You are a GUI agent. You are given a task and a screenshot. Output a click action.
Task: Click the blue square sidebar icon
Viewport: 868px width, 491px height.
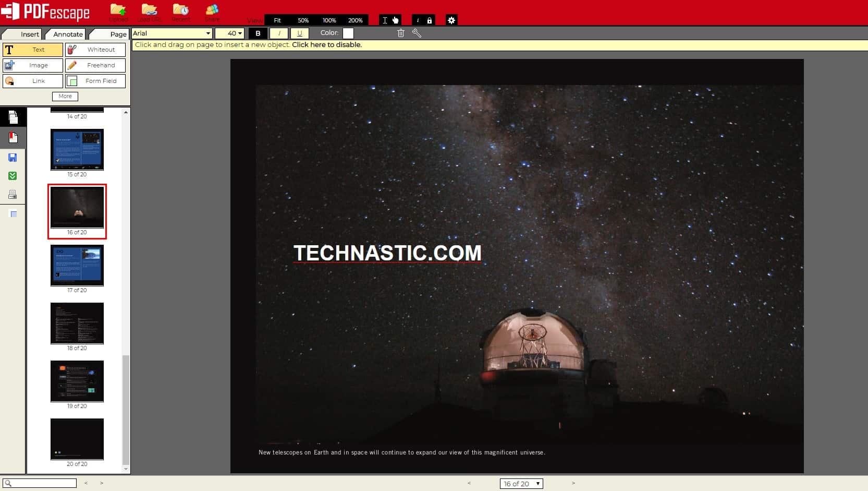(x=14, y=214)
